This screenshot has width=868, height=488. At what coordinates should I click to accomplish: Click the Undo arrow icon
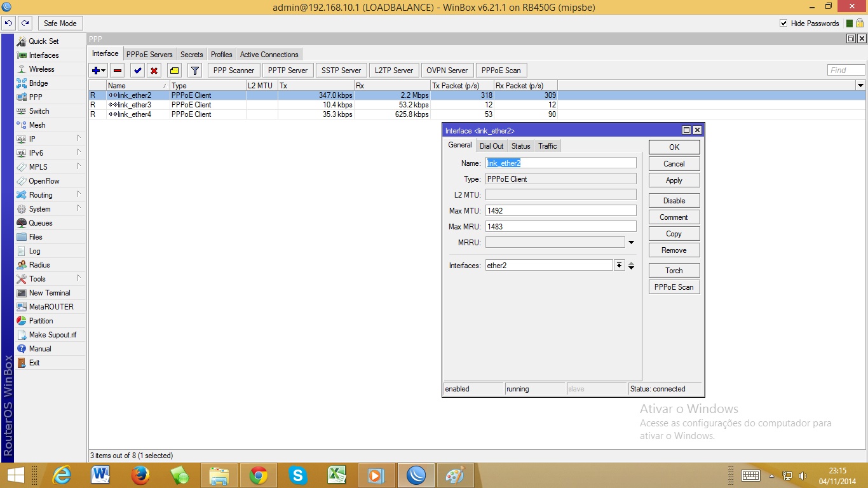tap(9, 24)
